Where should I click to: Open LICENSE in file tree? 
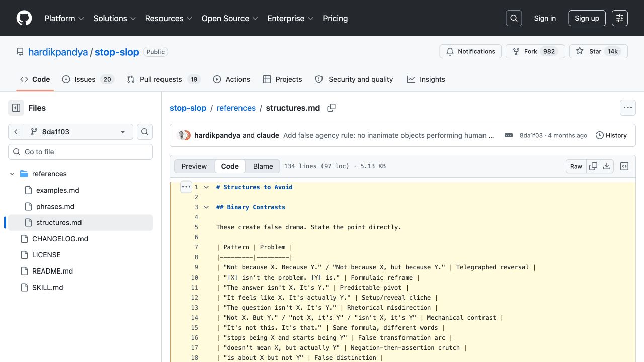click(x=46, y=255)
